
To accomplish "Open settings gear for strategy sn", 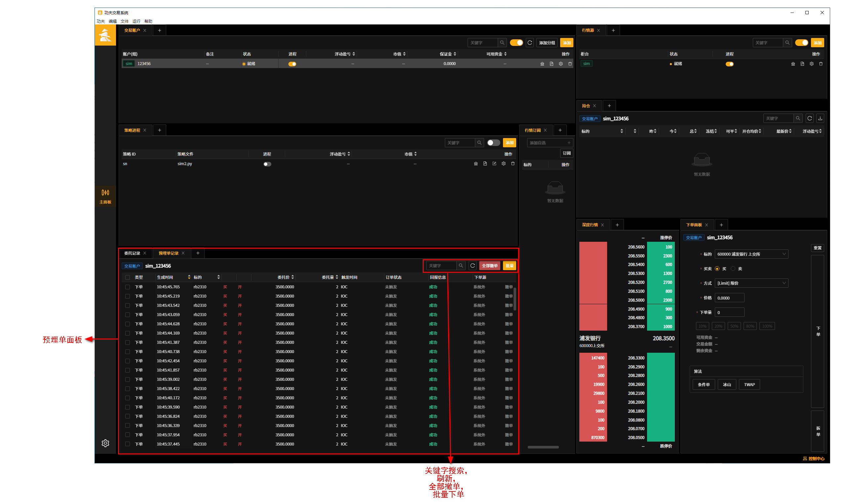I will coord(504,164).
